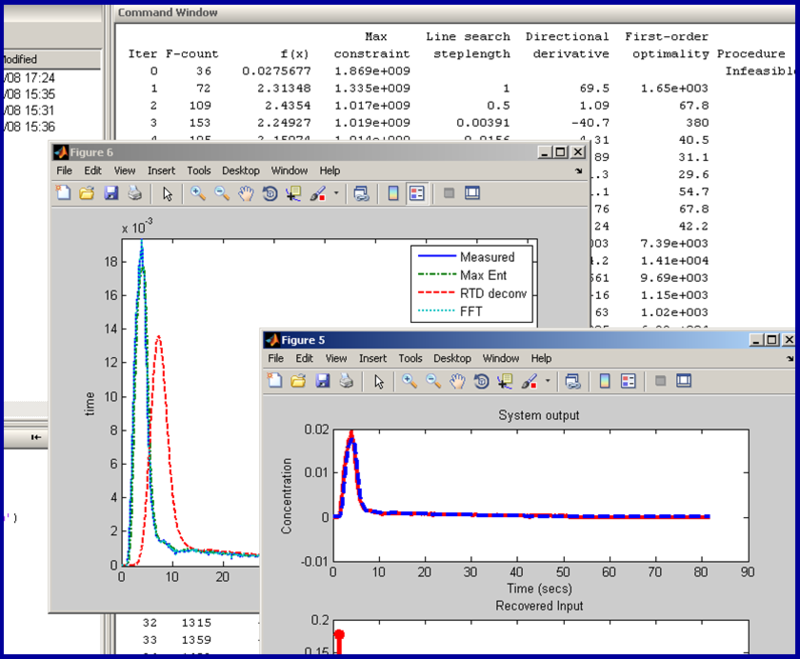
Task: Click Print icon in Figure 5 toolbar
Action: [x=346, y=381]
